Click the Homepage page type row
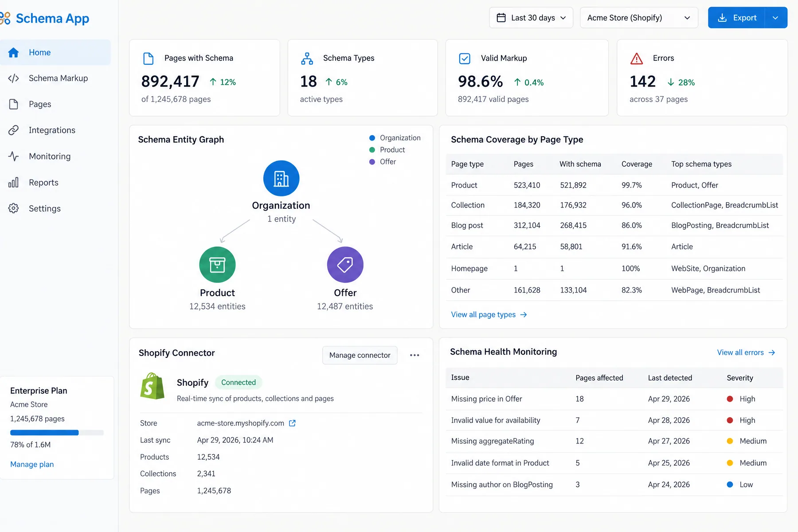Viewport: 798px width, 532px height. pos(614,269)
